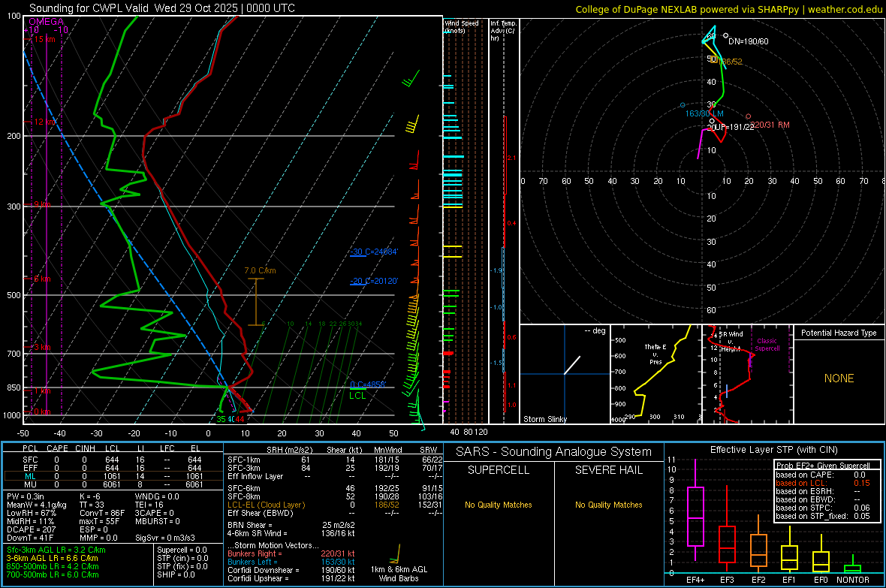
Task: Click the '0 C=4858' freezing level label
Action: [x=367, y=384]
